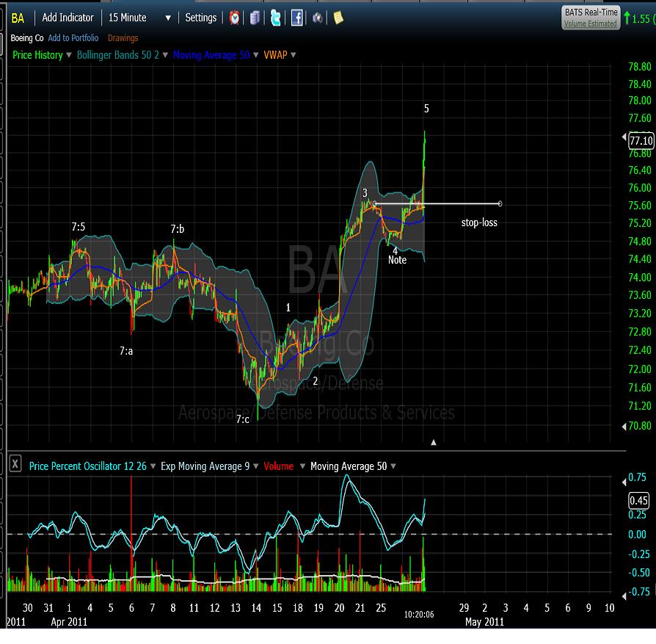The image size is (656, 644).
Task: Click the BA ticker symbol field
Action: click(18, 18)
